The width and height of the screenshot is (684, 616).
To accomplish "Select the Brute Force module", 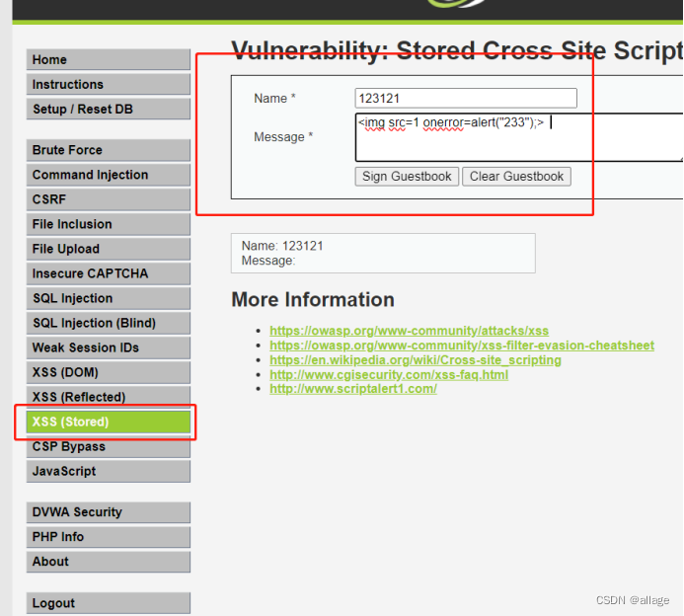I will coord(109,150).
